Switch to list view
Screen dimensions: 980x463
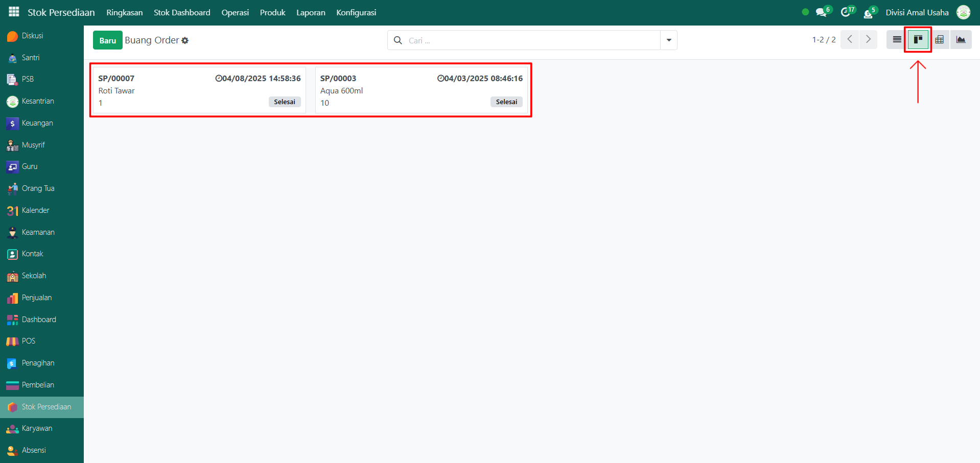click(x=897, y=40)
